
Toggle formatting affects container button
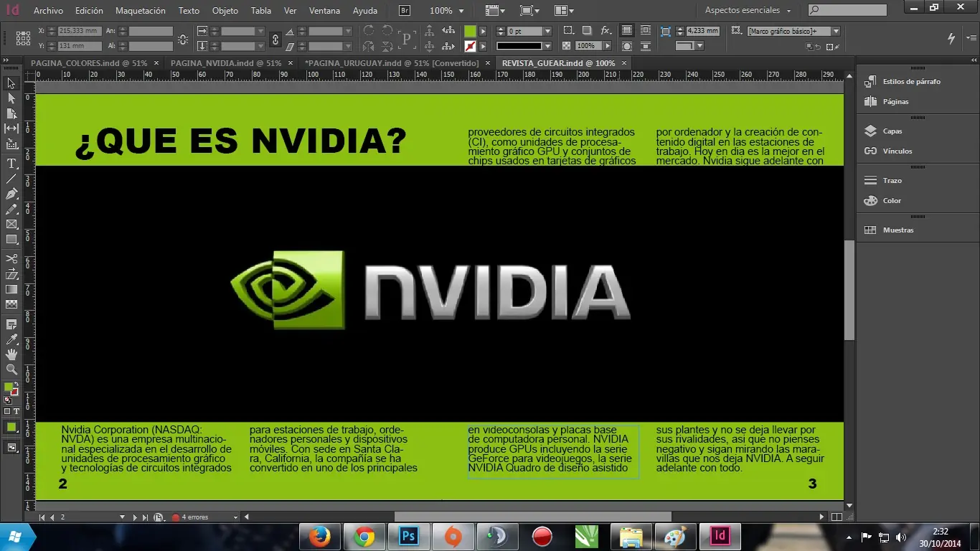[7, 412]
